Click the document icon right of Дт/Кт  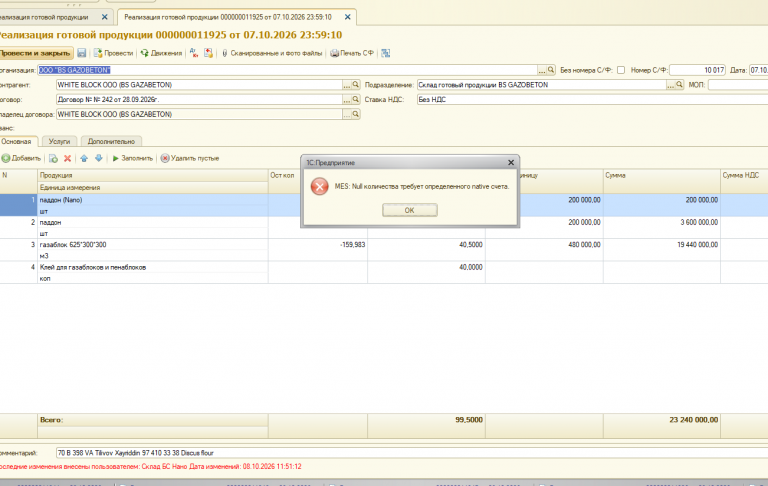point(209,53)
